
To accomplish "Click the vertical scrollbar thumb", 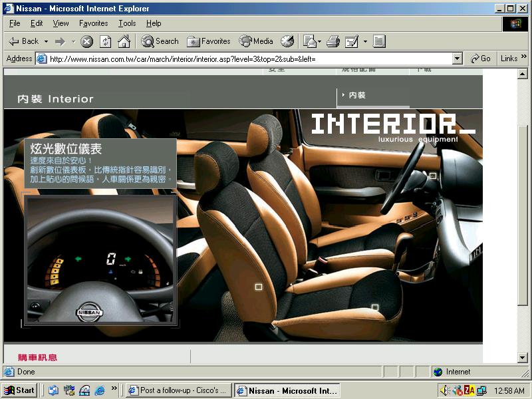I will (x=523, y=215).
